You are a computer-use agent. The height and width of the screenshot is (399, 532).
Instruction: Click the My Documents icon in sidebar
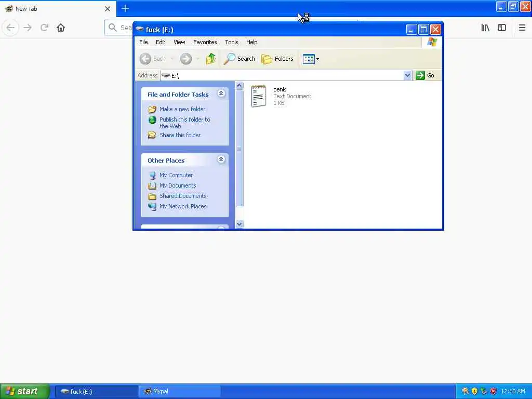(x=152, y=185)
